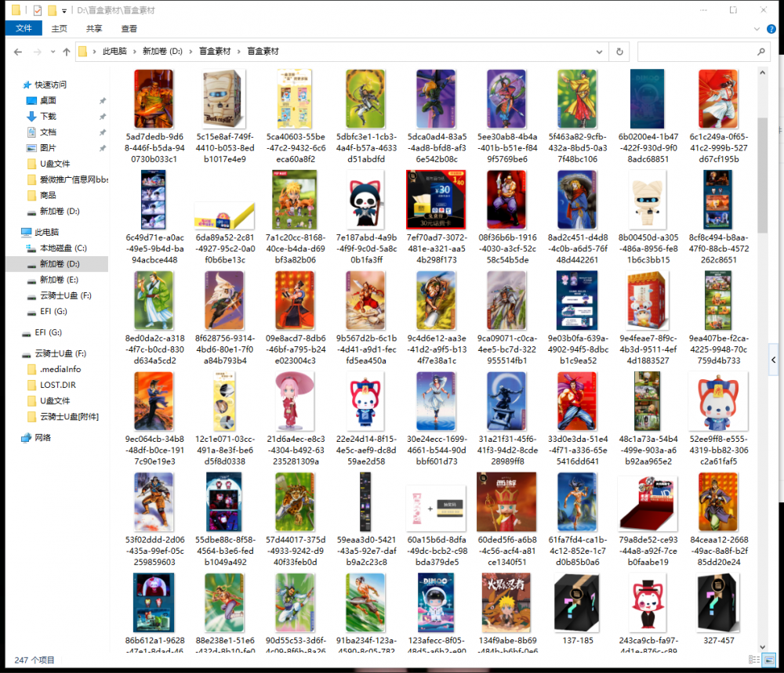Click the Up one level arrow
The height and width of the screenshot is (673, 784).
67,52
